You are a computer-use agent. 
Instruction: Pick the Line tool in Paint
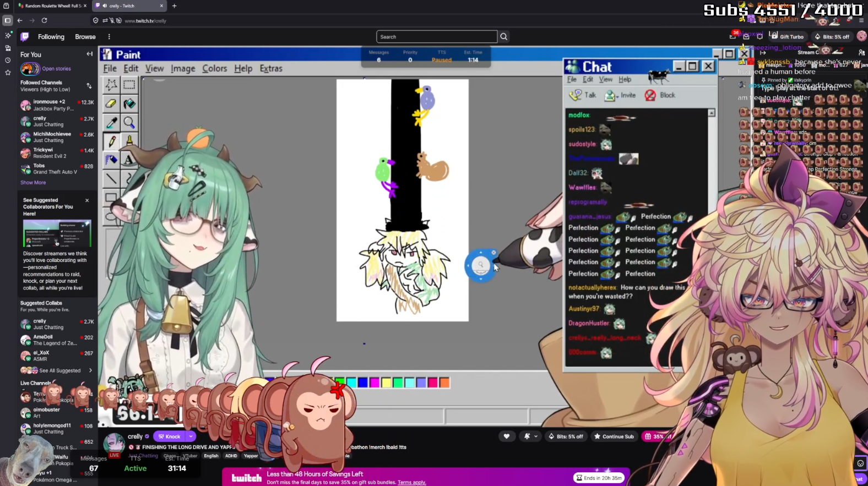pyautogui.click(x=111, y=178)
